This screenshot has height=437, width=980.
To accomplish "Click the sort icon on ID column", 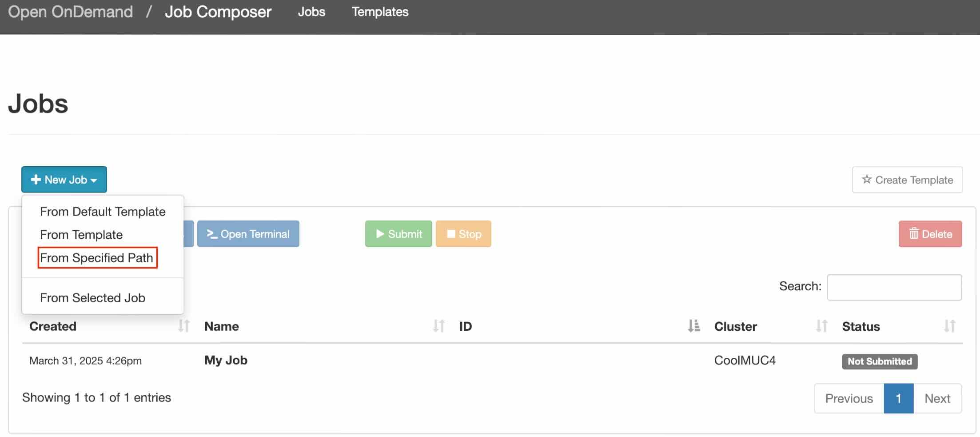I will click(693, 326).
